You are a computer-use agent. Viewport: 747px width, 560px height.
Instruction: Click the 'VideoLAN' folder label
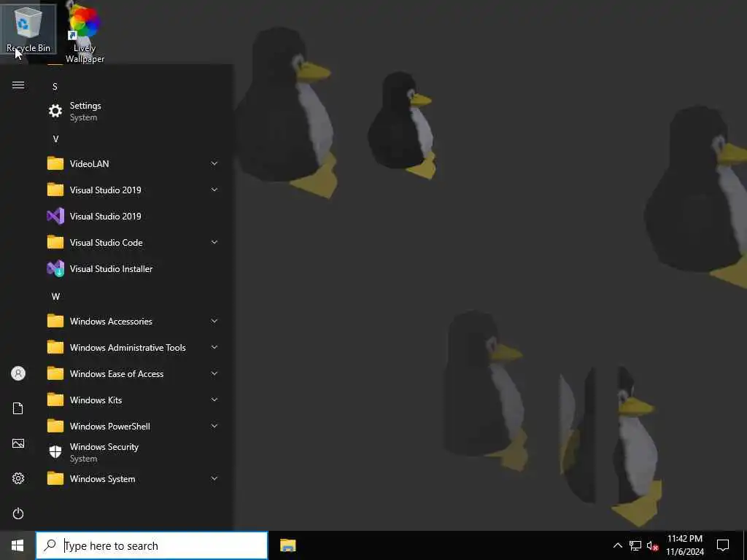click(x=89, y=164)
